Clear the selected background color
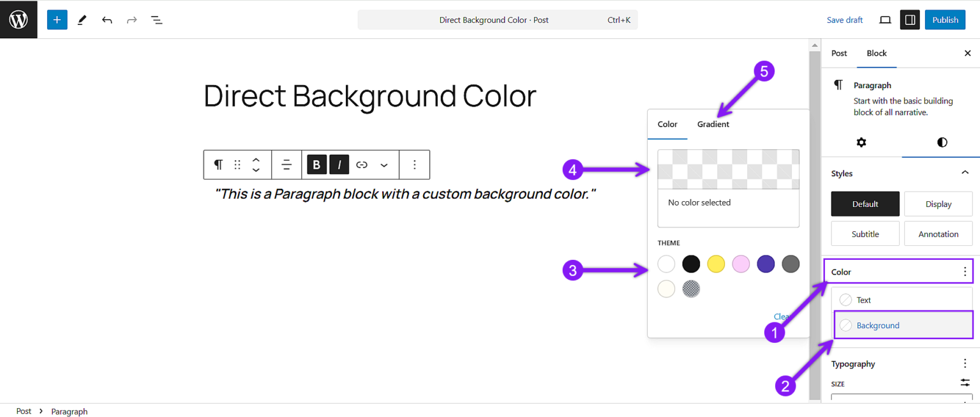Viewport: 980px width, 417px height. tap(782, 316)
